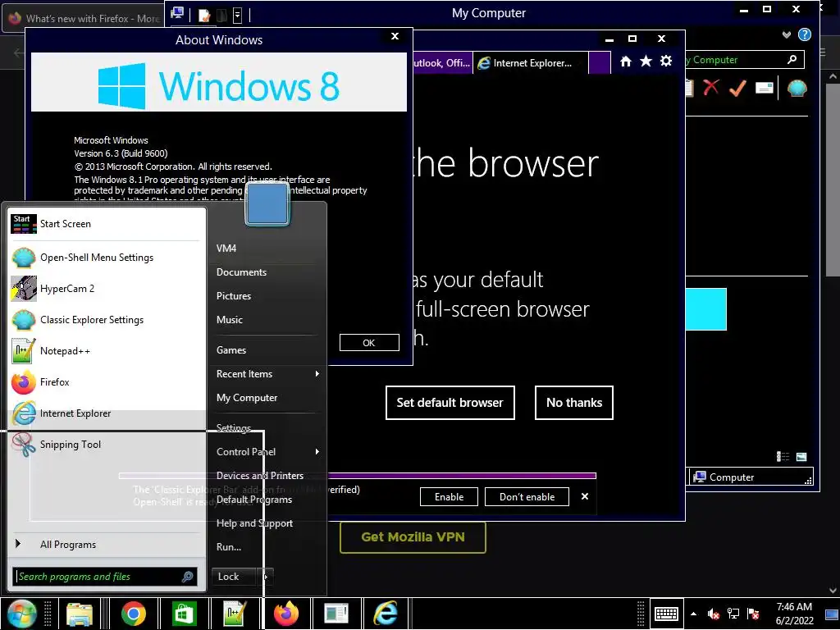Open Classic Explorer settings shell icon in toolbar
The height and width of the screenshot is (630, 840).
coord(797,88)
